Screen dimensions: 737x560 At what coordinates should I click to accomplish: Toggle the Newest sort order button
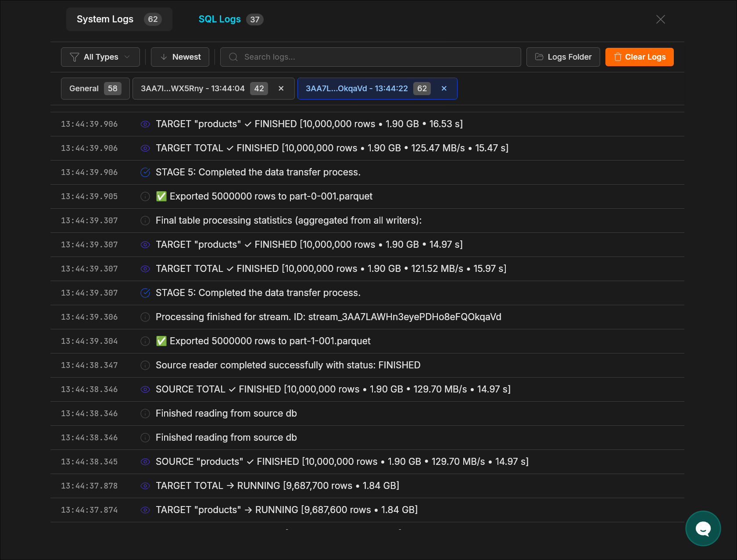180,57
